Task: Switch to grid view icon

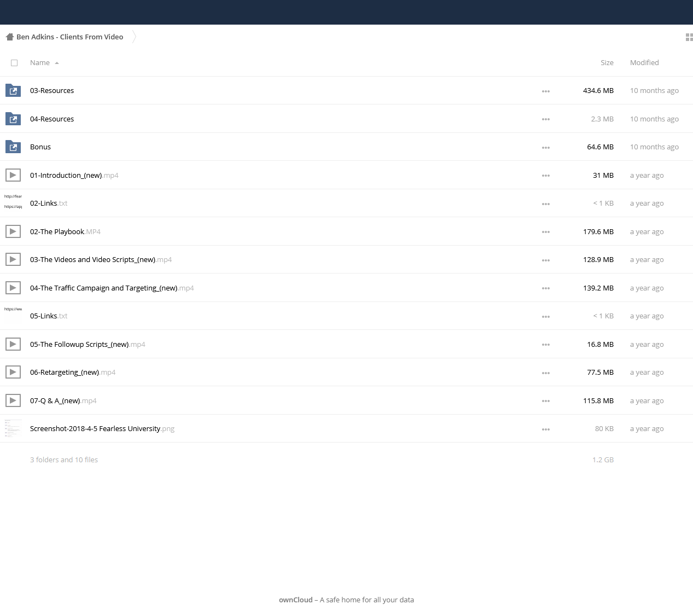Action: click(x=689, y=37)
